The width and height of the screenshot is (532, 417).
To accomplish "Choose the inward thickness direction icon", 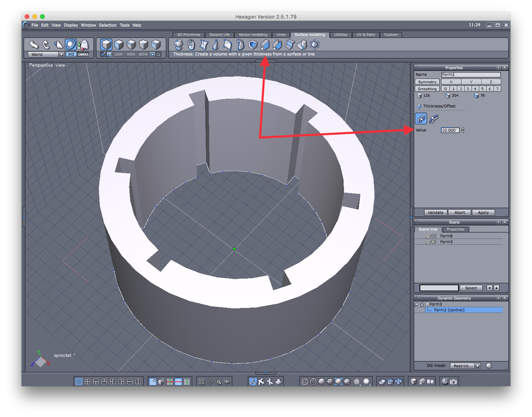I will click(421, 119).
